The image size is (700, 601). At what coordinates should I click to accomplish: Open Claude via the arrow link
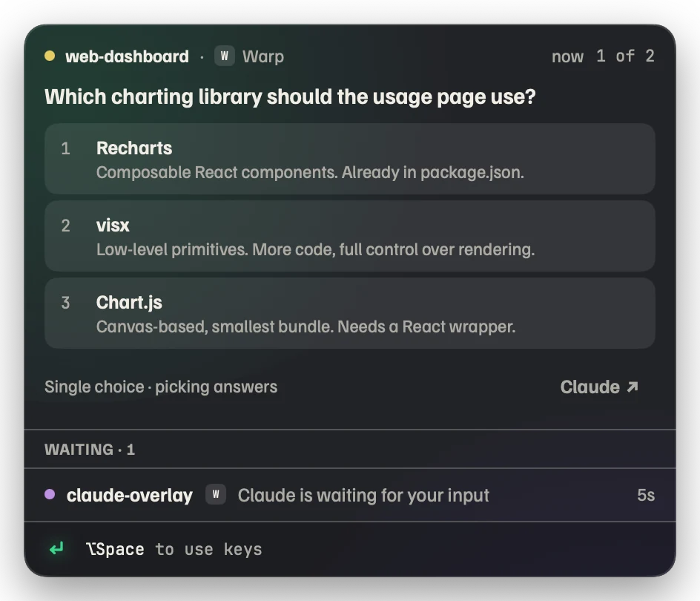point(599,387)
